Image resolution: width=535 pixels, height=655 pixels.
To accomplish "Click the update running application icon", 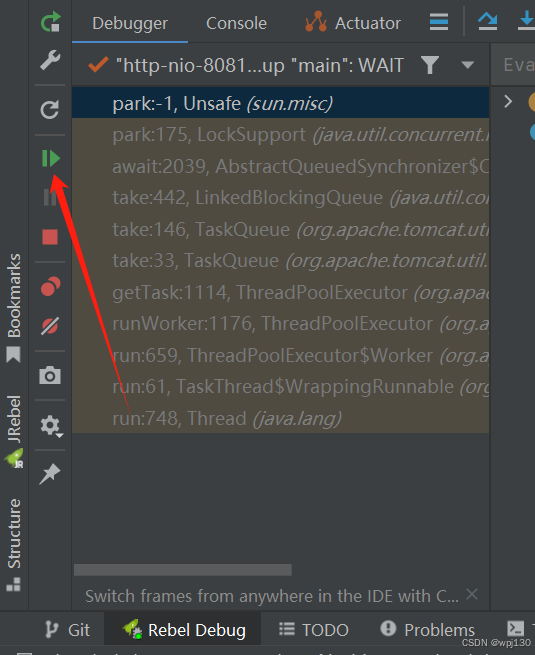I will [x=50, y=110].
